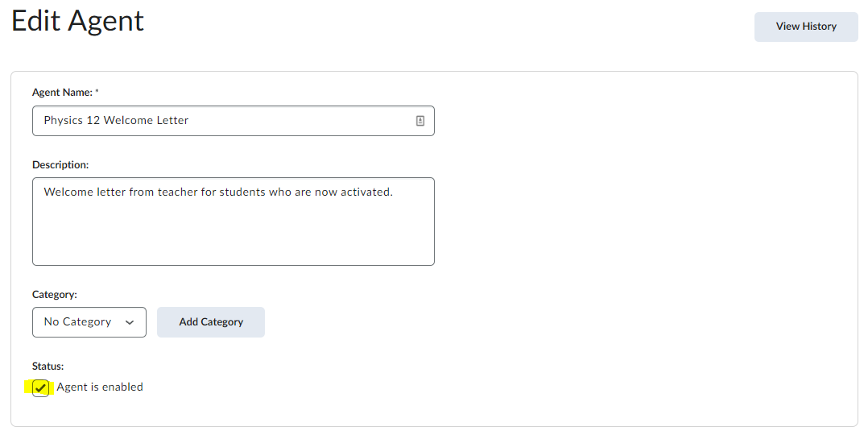This screenshot has height=435, width=868.
Task: Click the Edit Agent page heading
Action: pyautogui.click(x=77, y=21)
